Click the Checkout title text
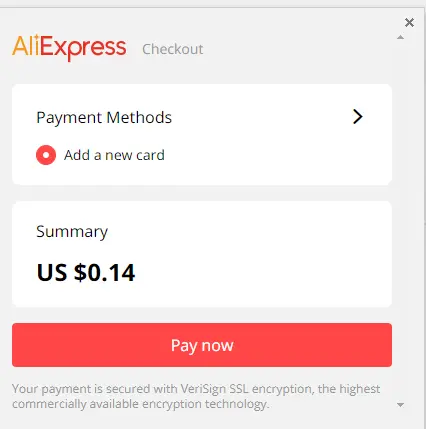The height and width of the screenshot is (429, 426). click(173, 49)
